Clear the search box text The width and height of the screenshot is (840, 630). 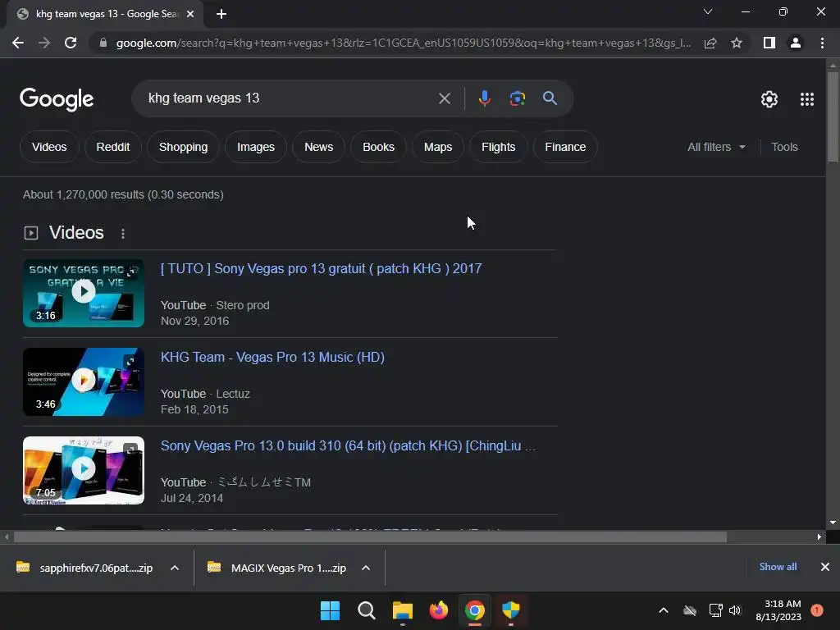pyautogui.click(x=444, y=98)
